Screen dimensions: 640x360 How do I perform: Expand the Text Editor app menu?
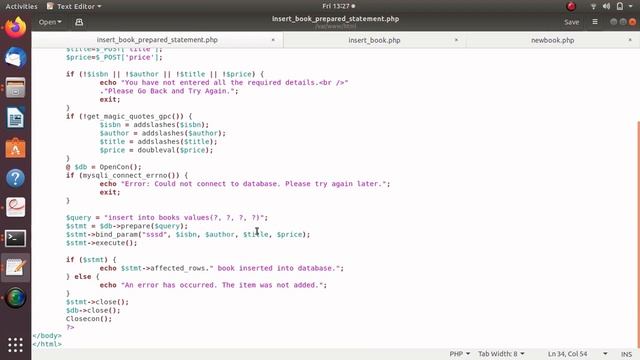[x=73, y=6]
